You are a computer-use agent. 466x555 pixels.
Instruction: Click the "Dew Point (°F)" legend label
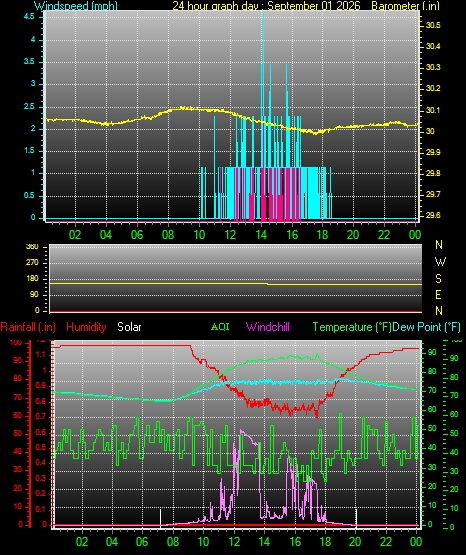[426, 327]
